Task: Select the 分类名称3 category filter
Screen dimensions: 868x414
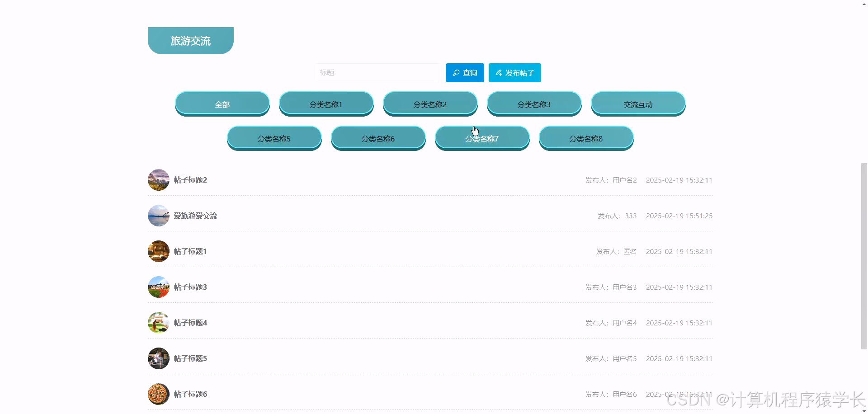Action: (x=534, y=104)
